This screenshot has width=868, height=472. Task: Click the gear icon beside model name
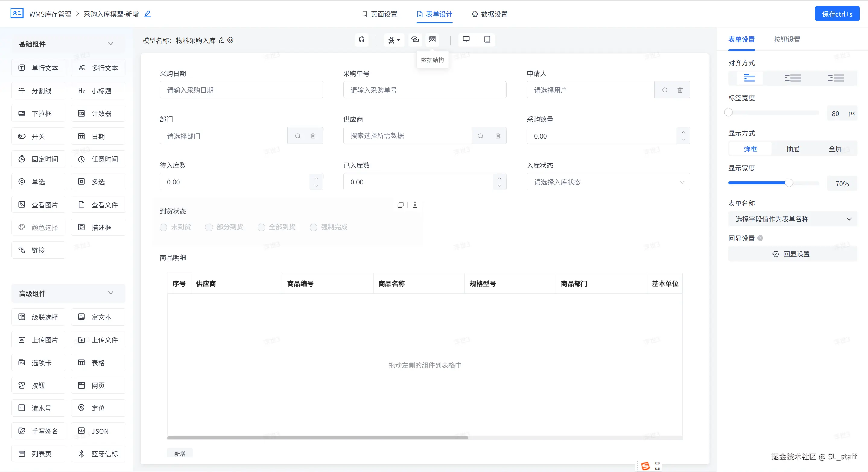click(230, 40)
